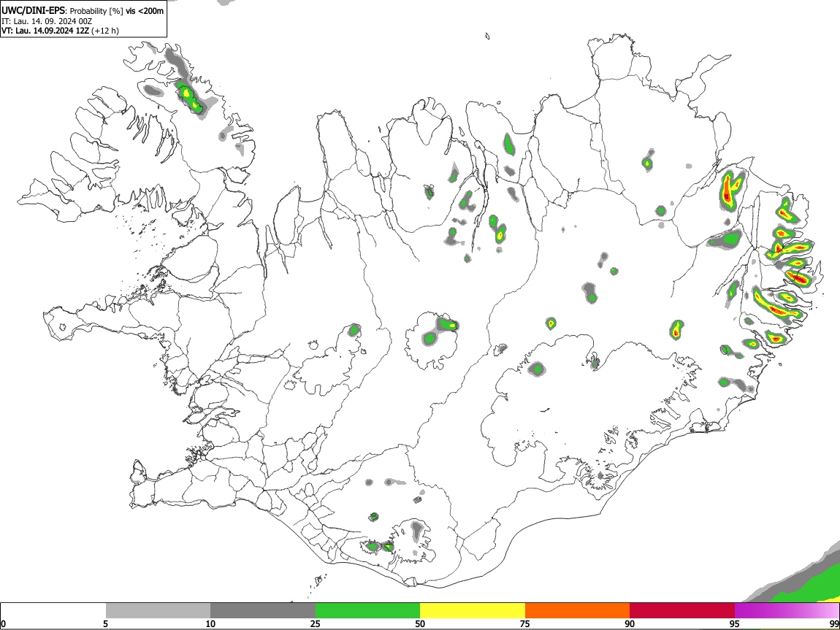
Task: Click the legend value label 5
Action: click(105, 623)
